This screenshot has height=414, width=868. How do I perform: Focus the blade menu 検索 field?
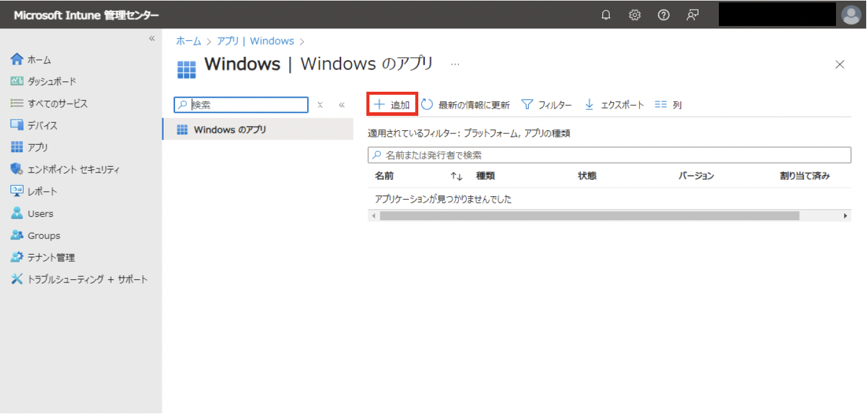(241, 104)
